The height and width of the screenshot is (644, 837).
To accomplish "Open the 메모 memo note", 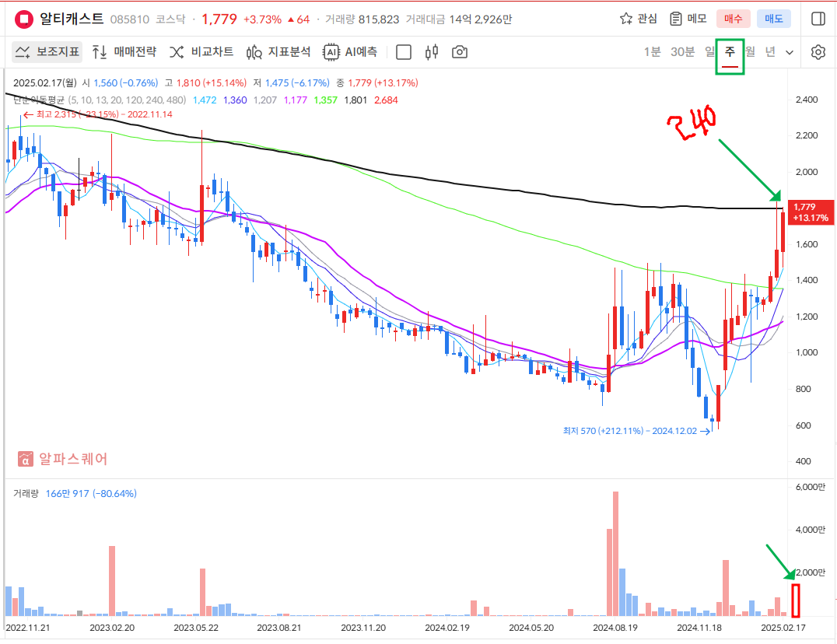I will (688, 19).
